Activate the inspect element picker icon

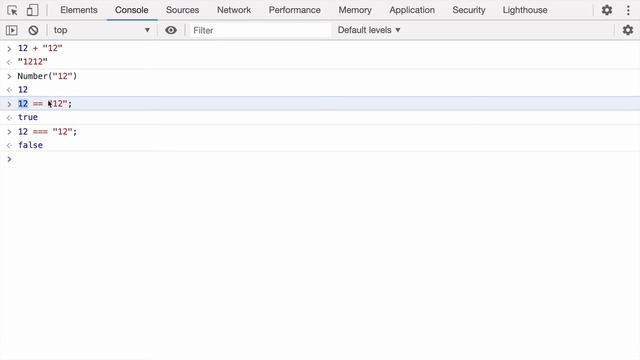pos(12,10)
